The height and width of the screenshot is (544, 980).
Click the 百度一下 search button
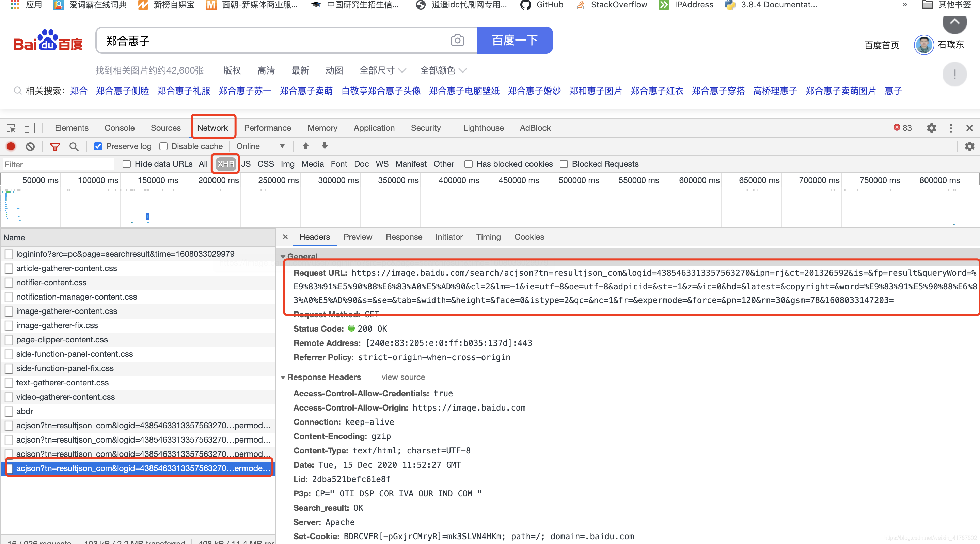coord(515,40)
